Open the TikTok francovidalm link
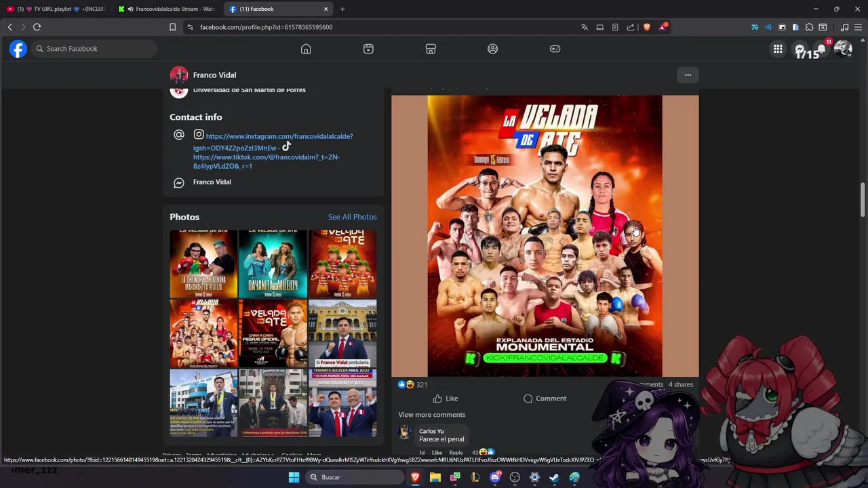This screenshot has height=488, width=868. [x=267, y=161]
